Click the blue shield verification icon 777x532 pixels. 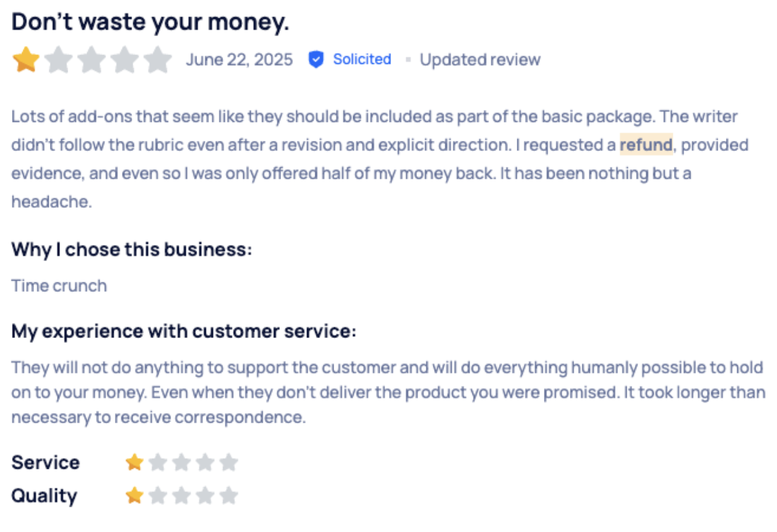pos(316,59)
